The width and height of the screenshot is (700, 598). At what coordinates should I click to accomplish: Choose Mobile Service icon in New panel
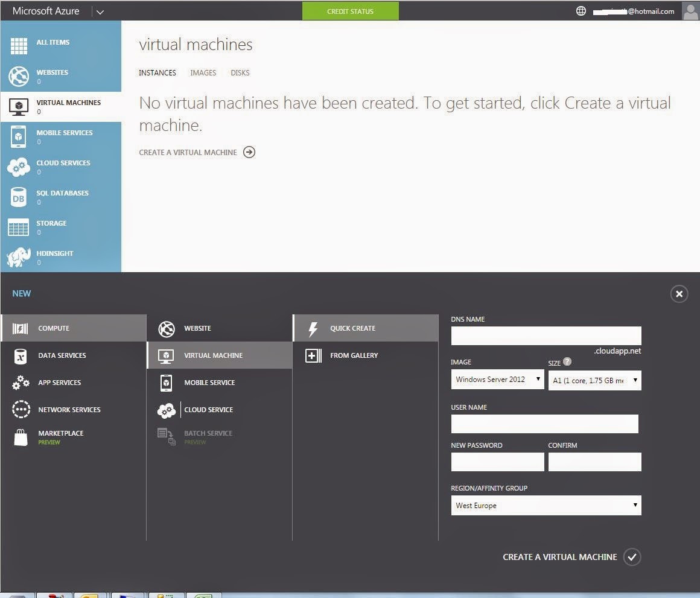[166, 383]
